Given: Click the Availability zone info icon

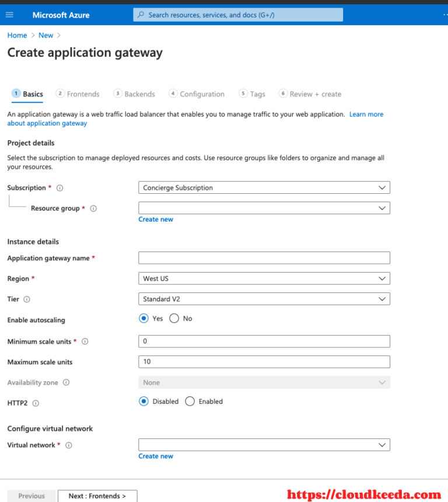Looking at the screenshot, I should click(66, 382).
